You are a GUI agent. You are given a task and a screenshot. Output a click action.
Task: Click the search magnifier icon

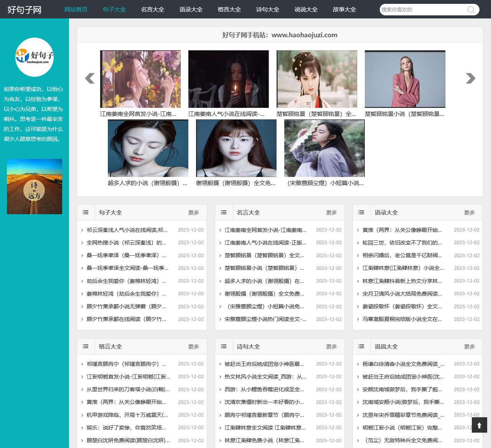click(471, 10)
